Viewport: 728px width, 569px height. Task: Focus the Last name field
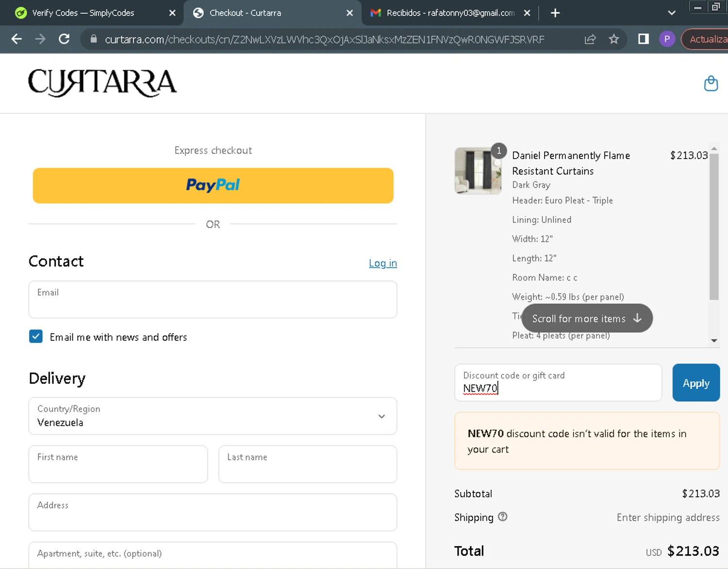pos(308,464)
